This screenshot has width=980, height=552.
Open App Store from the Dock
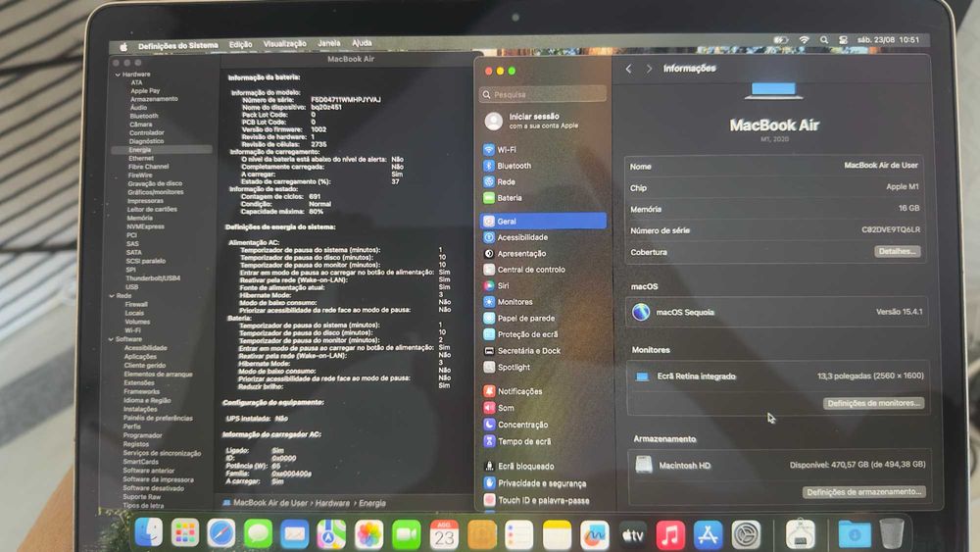708,535
